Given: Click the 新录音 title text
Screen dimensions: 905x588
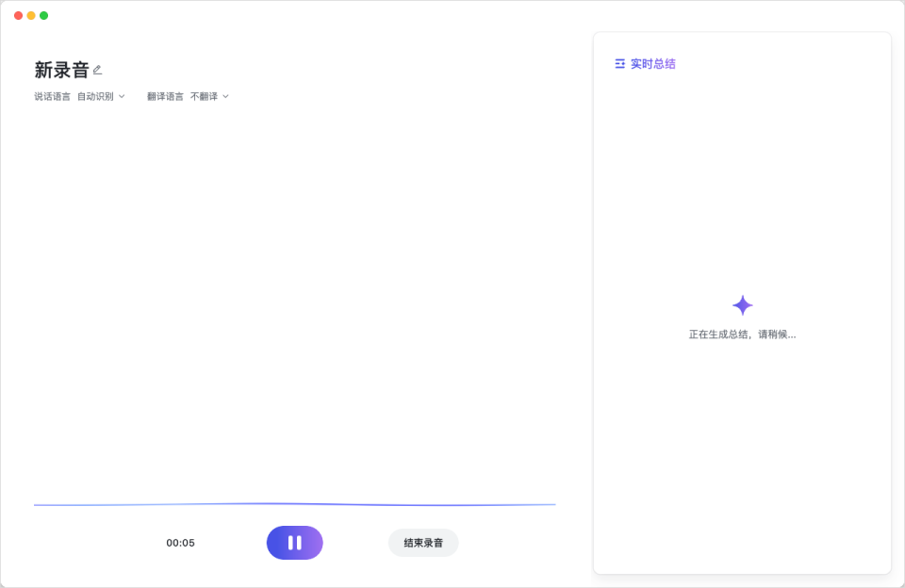Looking at the screenshot, I should pos(61,70).
